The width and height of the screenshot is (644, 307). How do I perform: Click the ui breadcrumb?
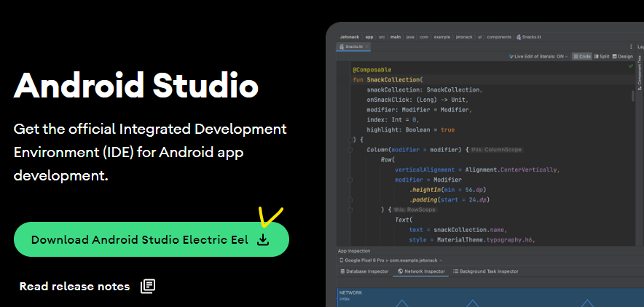coord(479,37)
